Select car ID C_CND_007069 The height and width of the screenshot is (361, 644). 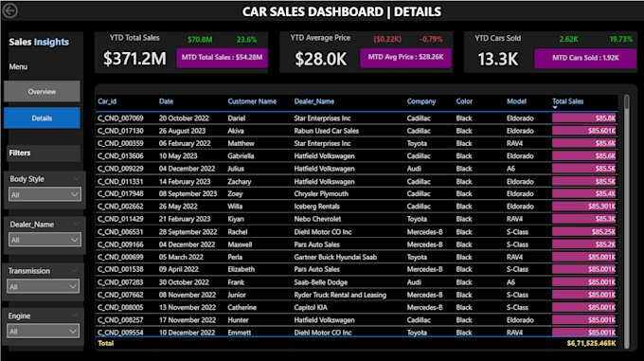(x=120, y=118)
